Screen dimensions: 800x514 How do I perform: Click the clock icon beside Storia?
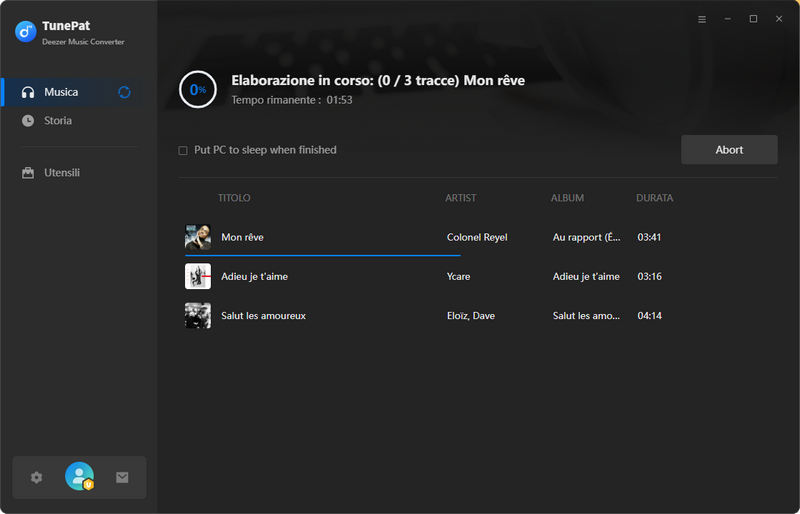[28, 121]
